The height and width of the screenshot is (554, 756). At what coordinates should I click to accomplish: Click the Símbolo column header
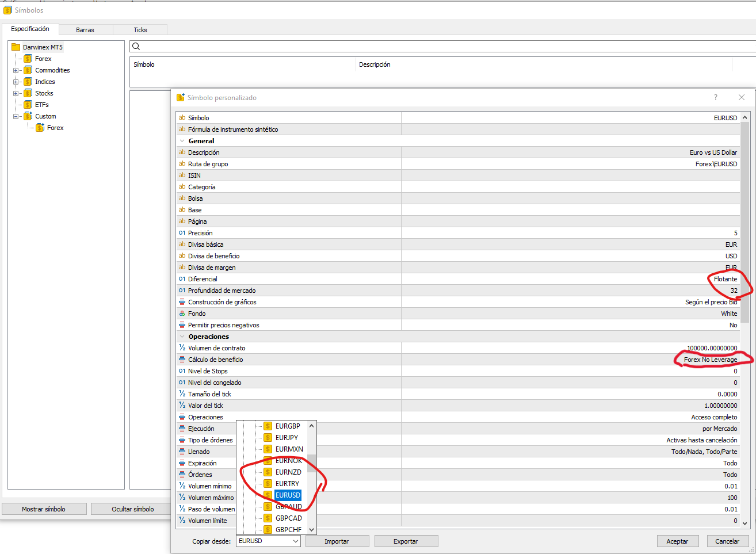[144, 64]
